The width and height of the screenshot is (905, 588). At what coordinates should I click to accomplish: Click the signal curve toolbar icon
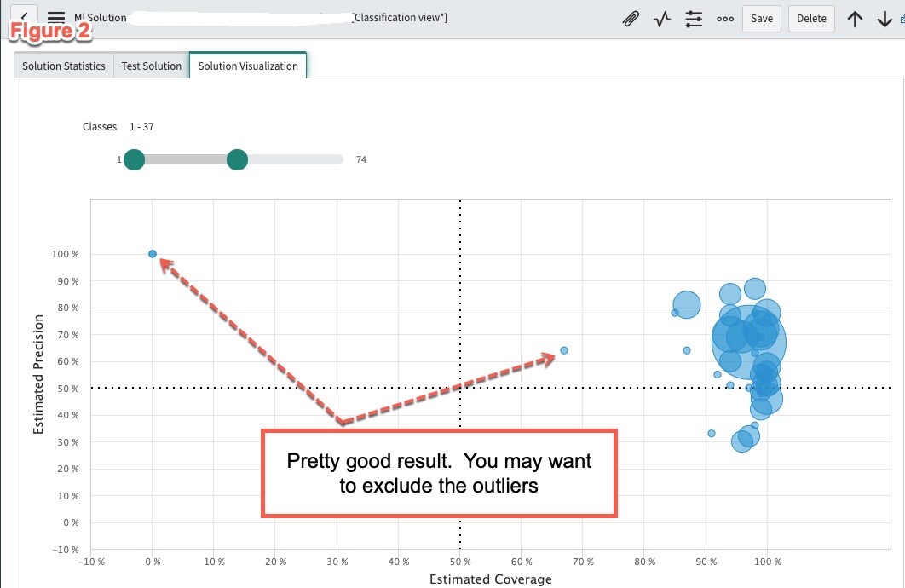[x=662, y=18]
